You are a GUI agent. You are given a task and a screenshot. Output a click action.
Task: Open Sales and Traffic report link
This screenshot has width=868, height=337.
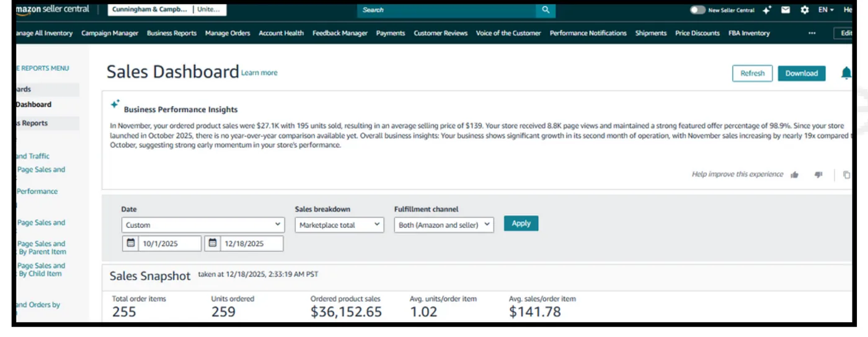(32, 156)
